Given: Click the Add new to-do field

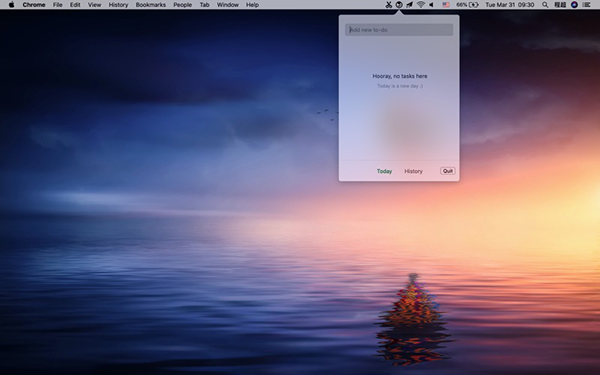Looking at the screenshot, I should [x=399, y=30].
